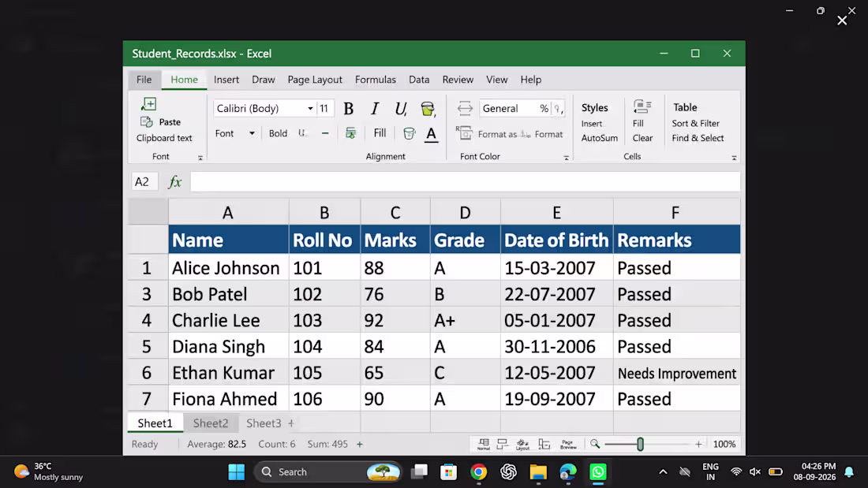Screen dimensions: 868x488
Task: Open File Explorer from the taskbar
Action: (x=538, y=472)
